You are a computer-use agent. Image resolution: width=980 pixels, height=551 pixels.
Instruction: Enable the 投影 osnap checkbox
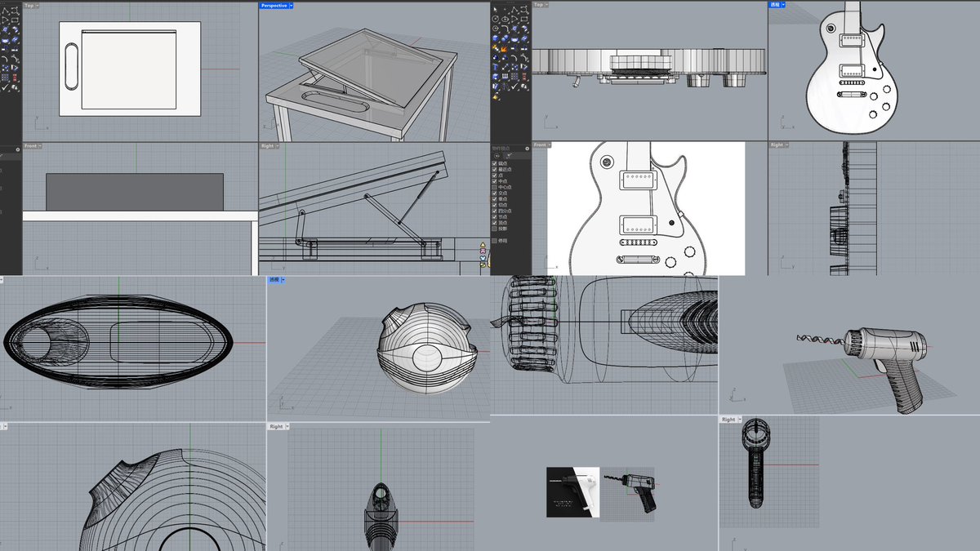tap(494, 229)
